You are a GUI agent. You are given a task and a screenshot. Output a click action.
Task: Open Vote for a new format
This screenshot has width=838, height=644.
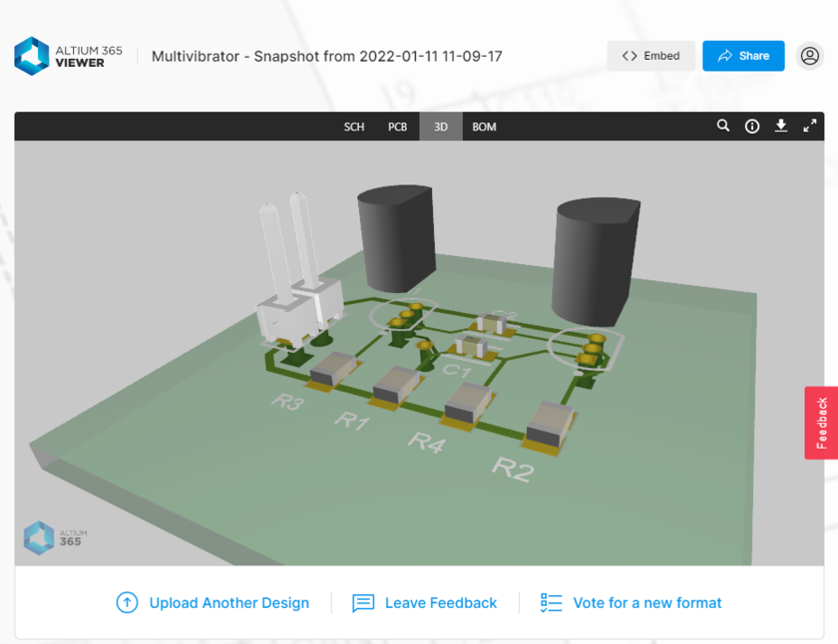[647, 603]
